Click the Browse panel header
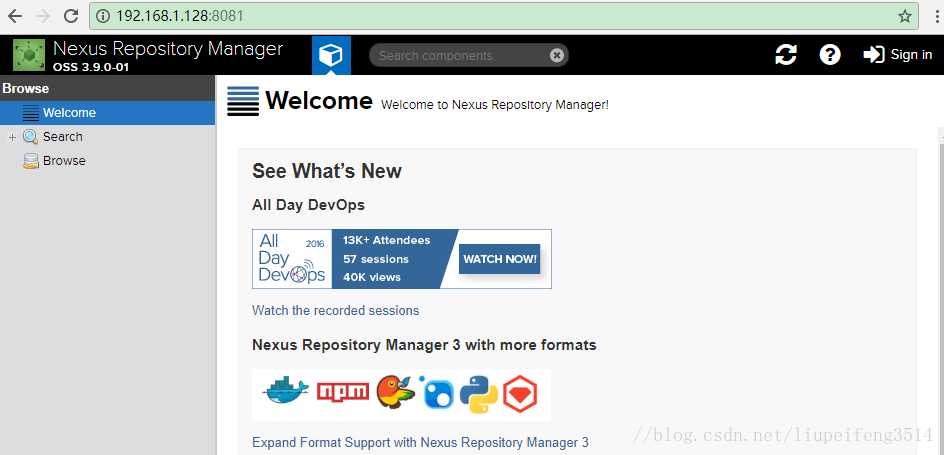The image size is (944, 455). point(107,88)
